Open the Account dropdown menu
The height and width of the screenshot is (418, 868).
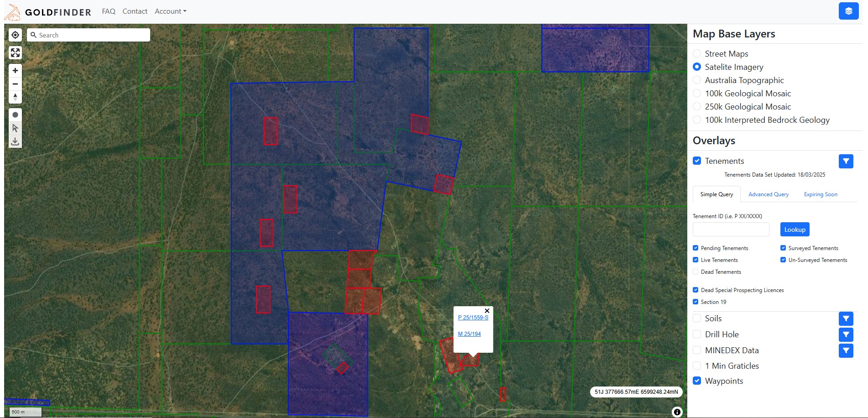170,11
